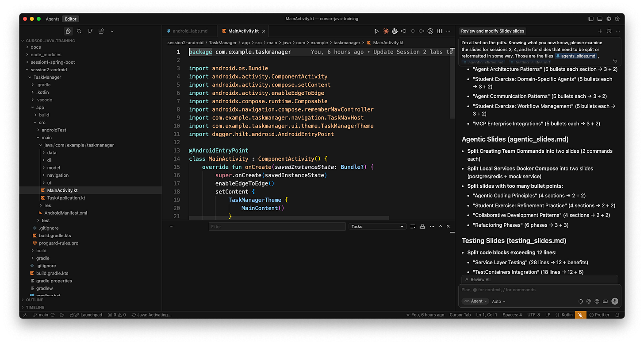Click the Review All button

[480, 279]
